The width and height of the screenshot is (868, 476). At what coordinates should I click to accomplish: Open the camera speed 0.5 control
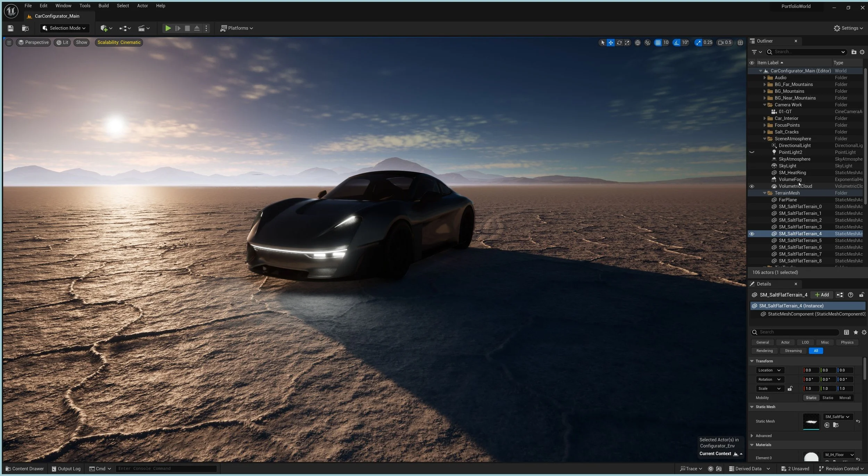[x=725, y=42]
